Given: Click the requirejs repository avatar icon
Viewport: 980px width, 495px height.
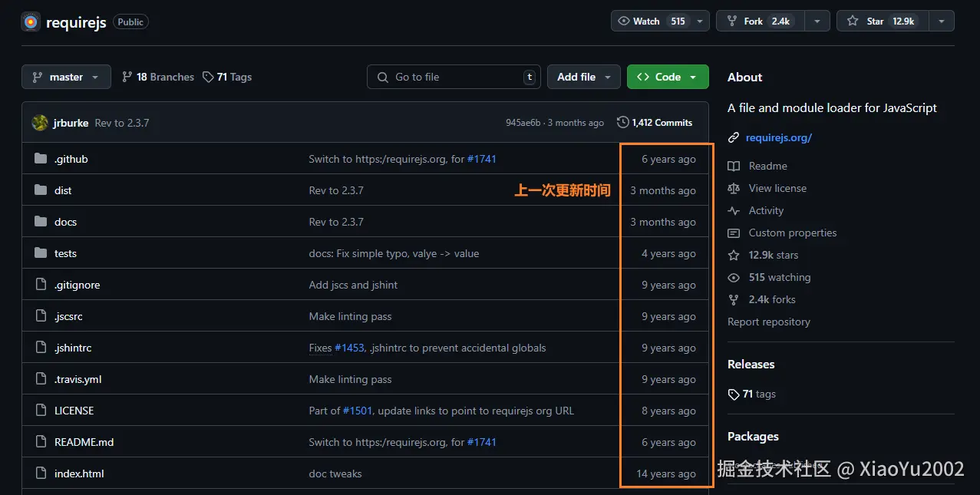Looking at the screenshot, I should point(31,21).
